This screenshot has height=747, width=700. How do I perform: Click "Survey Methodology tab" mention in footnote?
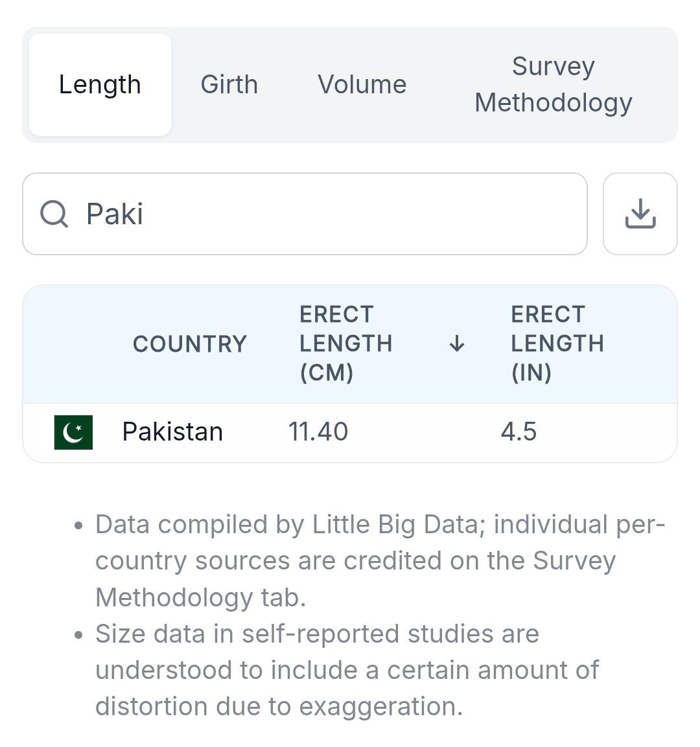coord(200,597)
